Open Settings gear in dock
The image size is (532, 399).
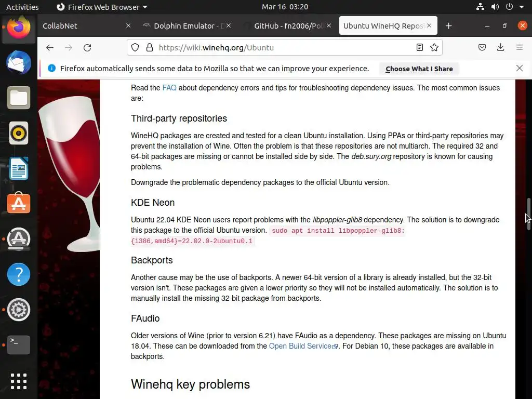point(19,310)
